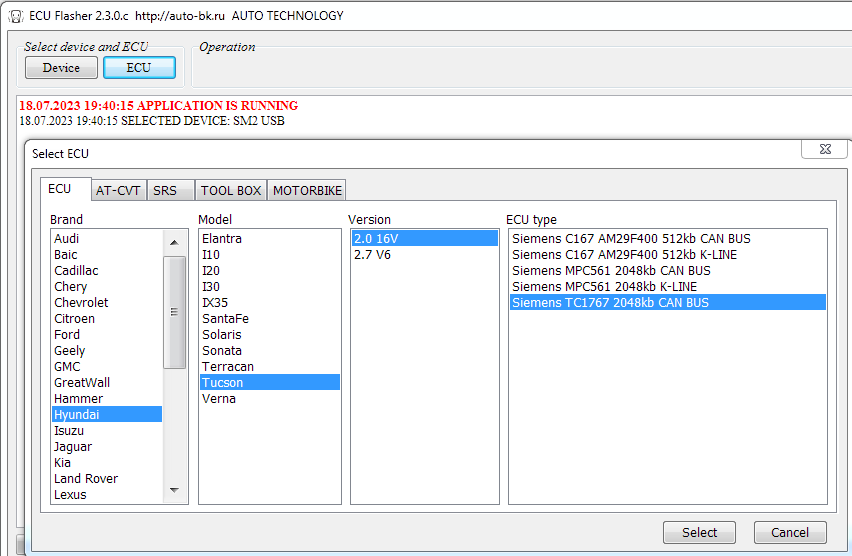Choose SantaFe in the Model list

pyautogui.click(x=225, y=319)
